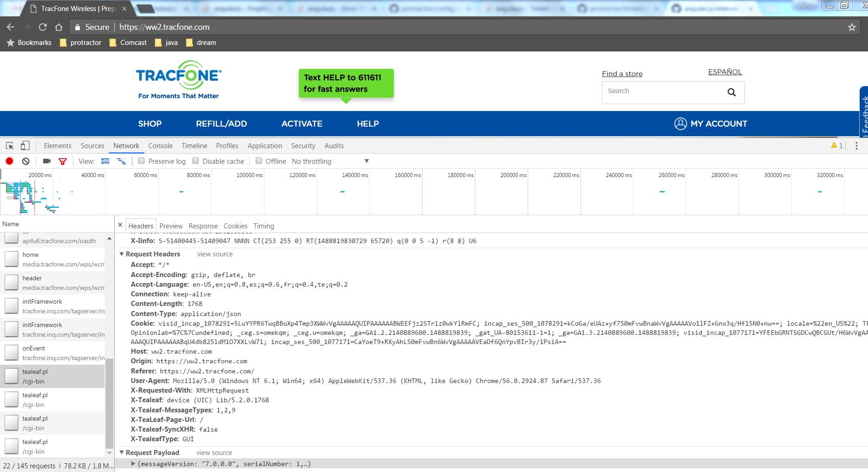Image resolution: width=868 pixels, height=472 pixels.
Task: Open the Cookies tab for this request
Action: (x=235, y=226)
